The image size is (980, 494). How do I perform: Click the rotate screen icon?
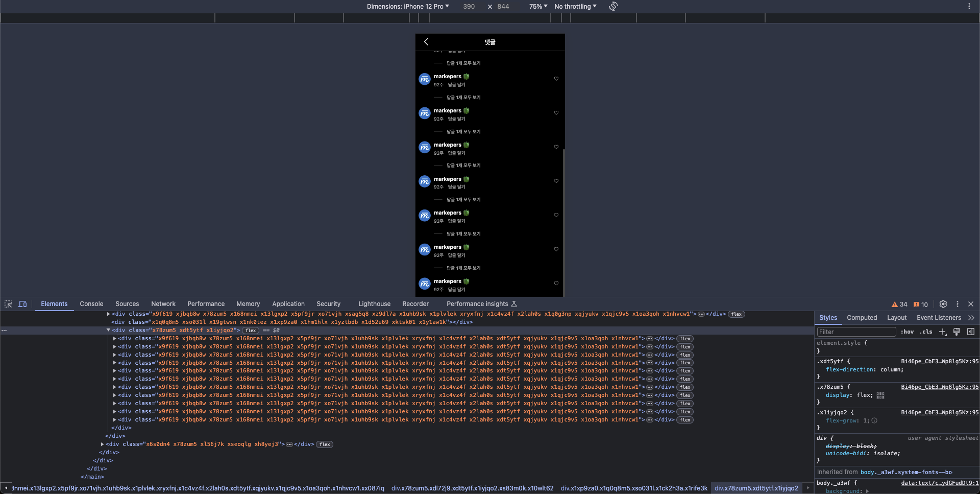[x=614, y=6]
